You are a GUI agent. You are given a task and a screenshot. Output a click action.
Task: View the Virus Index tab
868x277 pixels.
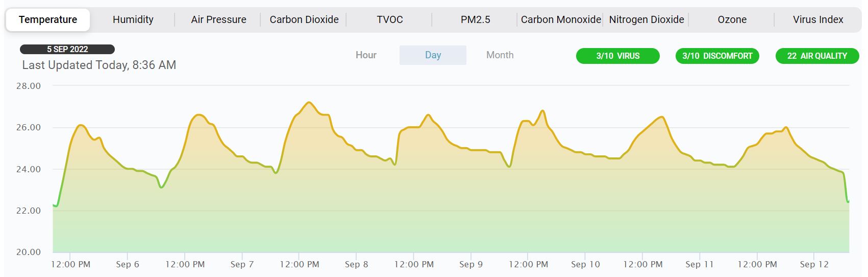818,19
